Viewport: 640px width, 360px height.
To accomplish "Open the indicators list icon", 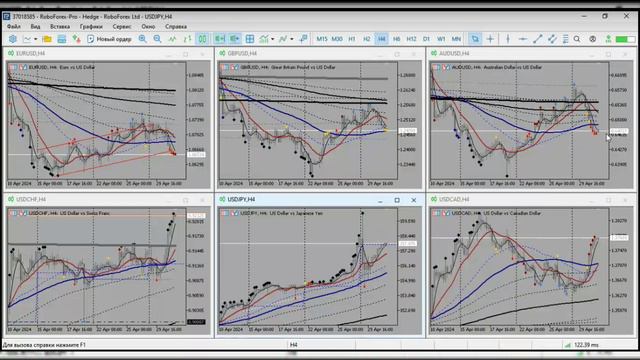I will coord(264,39).
